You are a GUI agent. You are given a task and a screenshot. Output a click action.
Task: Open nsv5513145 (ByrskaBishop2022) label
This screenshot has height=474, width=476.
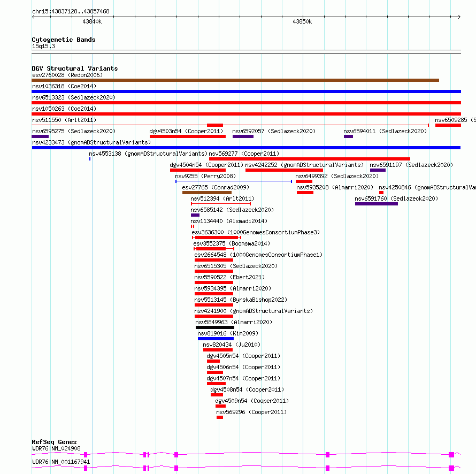point(241,300)
